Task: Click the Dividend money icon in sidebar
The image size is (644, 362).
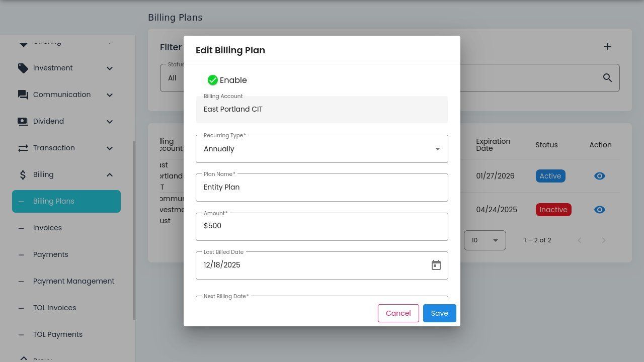Action: 23,122
